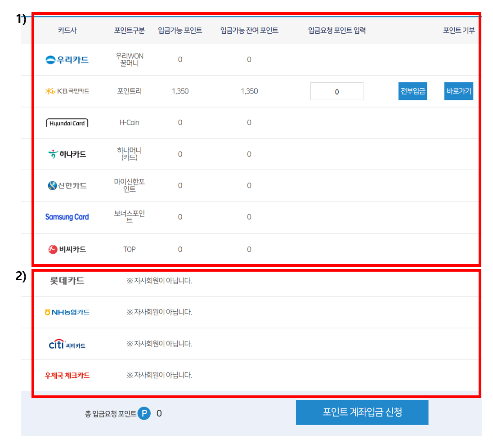Click the 자사회원이 아닙니다 notice for NH농협카드
The height and width of the screenshot is (448, 493).
point(159,312)
